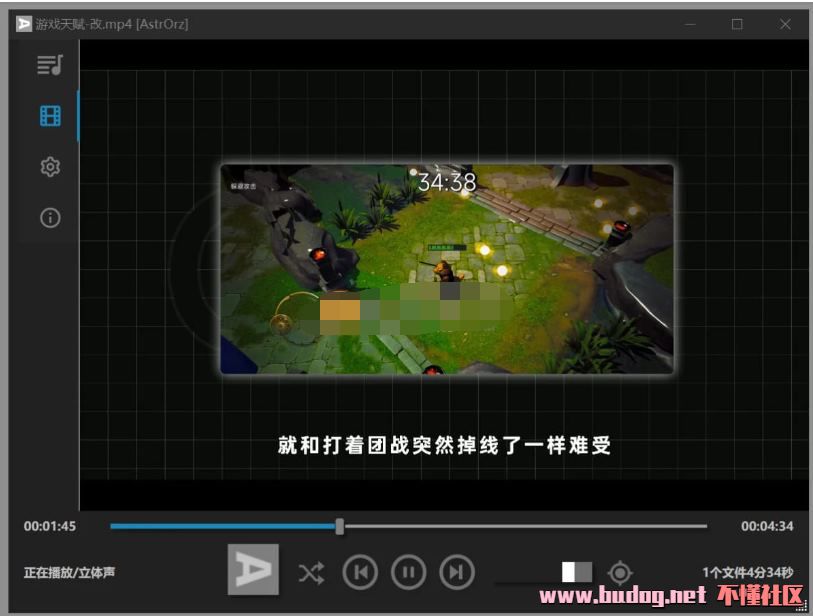813x616 pixels.
Task: Click the total duration 00:04:34
Action: (767, 526)
